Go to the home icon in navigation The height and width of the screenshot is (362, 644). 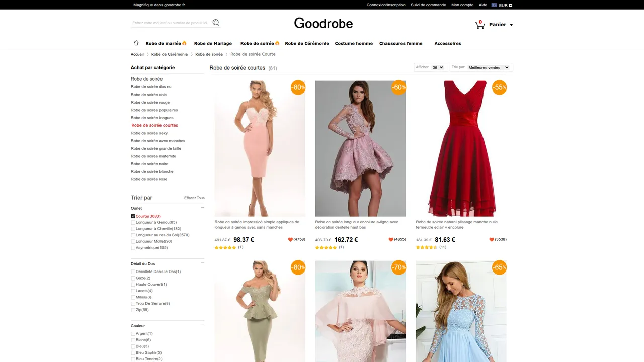(x=136, y=43)
